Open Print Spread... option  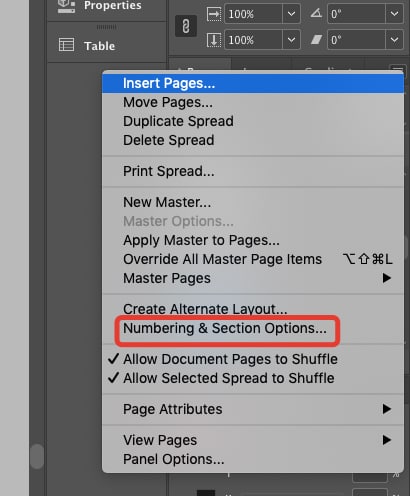coord(253,171)
